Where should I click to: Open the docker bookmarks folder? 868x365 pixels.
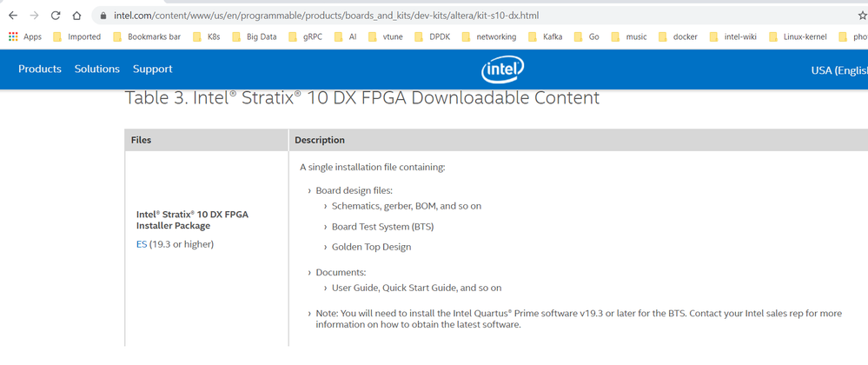678,37
